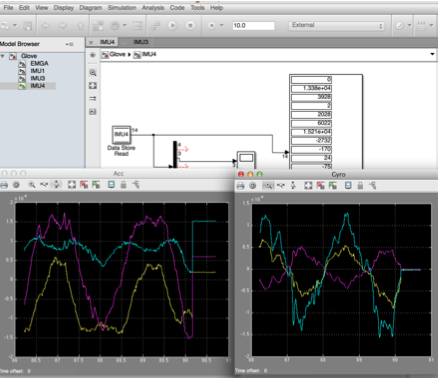The width and height of the screenshot is (438, 378).
Task: Collapse the Glove tree node
Action: (x=3, y=56)
